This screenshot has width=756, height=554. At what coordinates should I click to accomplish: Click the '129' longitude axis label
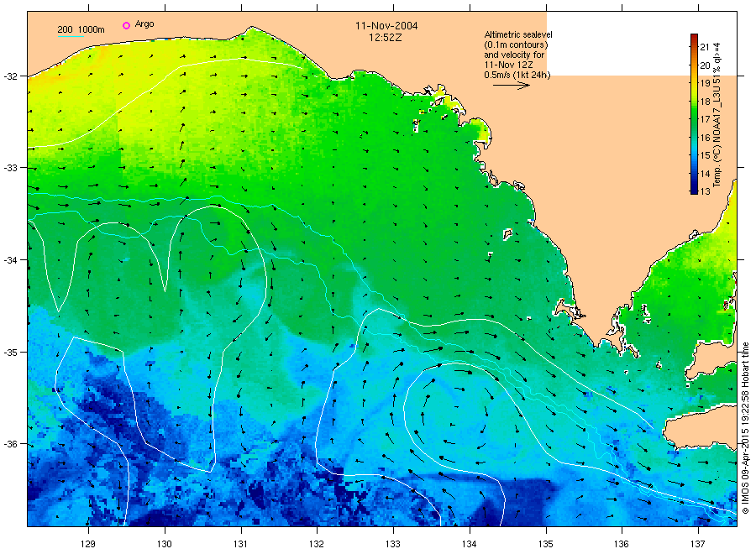pyautogui.click(x=88, y=544)
